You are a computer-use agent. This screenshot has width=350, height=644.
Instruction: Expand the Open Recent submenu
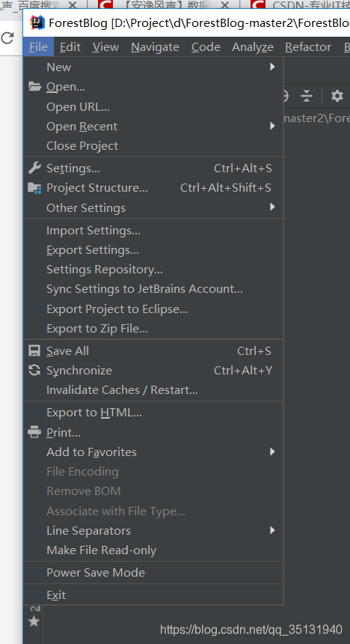click(x=153, y=126)
